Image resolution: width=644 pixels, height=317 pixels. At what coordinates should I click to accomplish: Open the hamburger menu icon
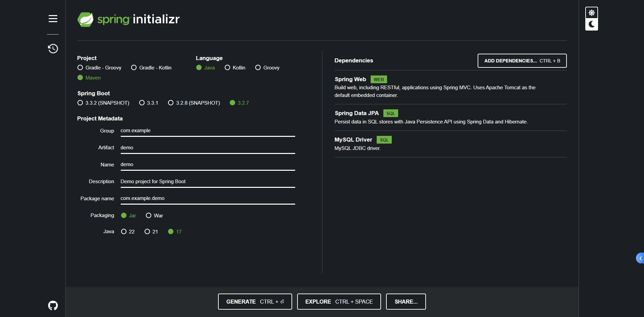coord(53,19)
